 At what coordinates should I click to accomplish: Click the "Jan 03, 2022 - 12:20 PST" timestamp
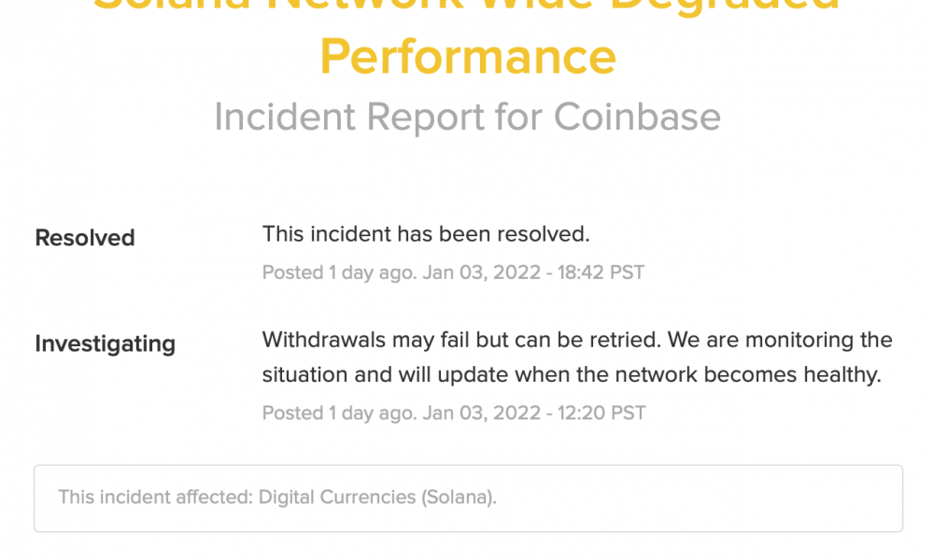534,413
